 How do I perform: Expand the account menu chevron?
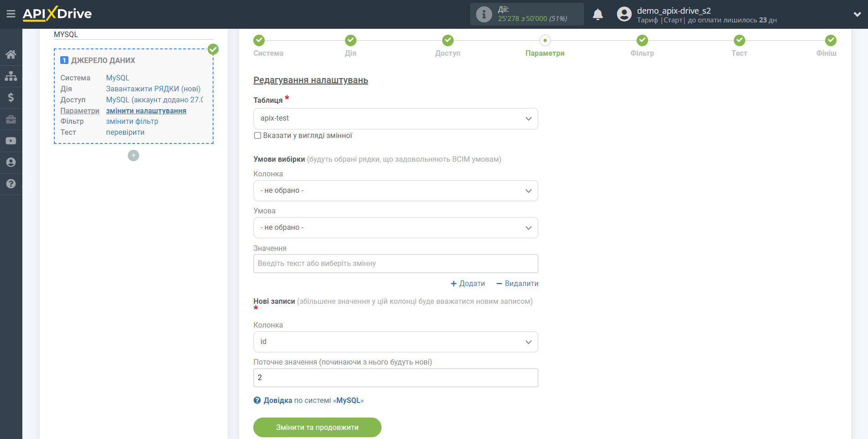857,14
